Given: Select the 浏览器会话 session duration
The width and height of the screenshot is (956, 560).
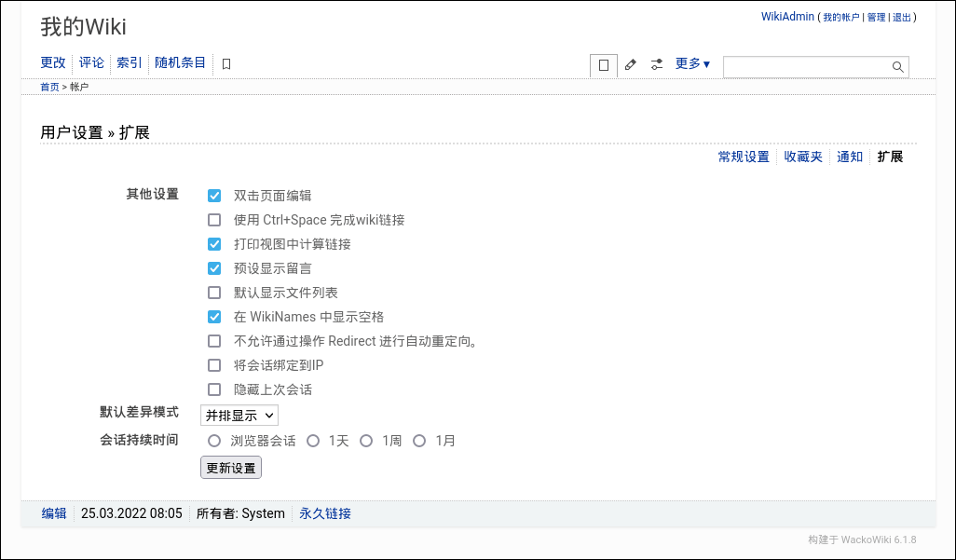Looking at the screenshot, I should tap(214, 440).
